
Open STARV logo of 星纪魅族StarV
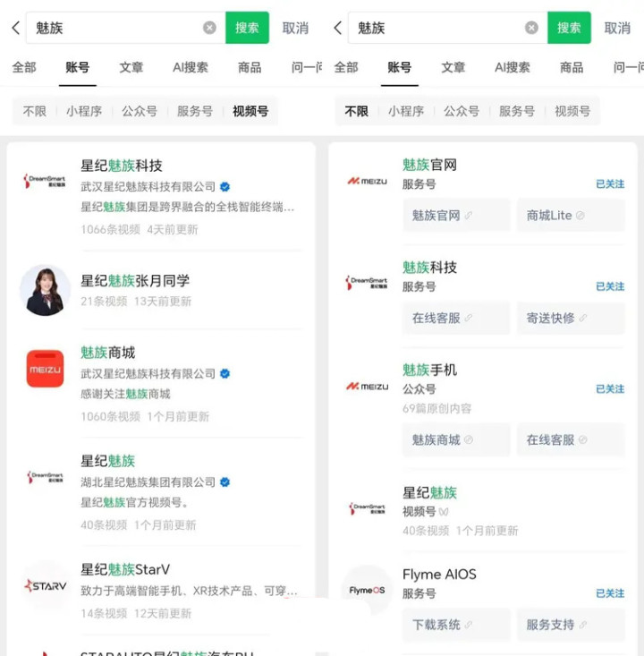click(45, 585)
